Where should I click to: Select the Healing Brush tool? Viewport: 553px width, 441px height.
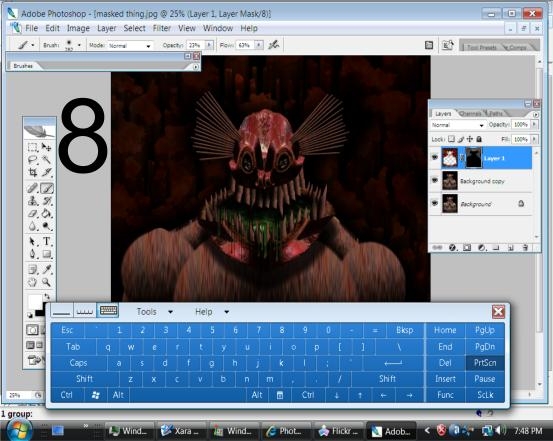32,188
